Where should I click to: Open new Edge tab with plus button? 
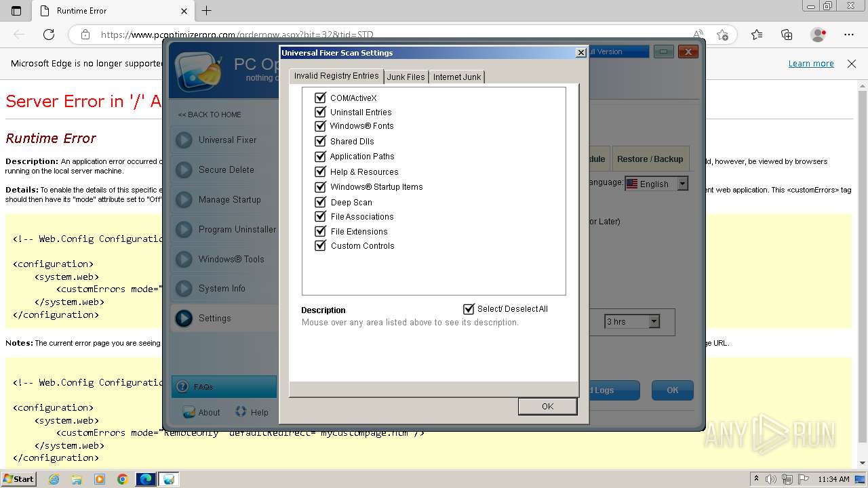(x=207, y=10)
